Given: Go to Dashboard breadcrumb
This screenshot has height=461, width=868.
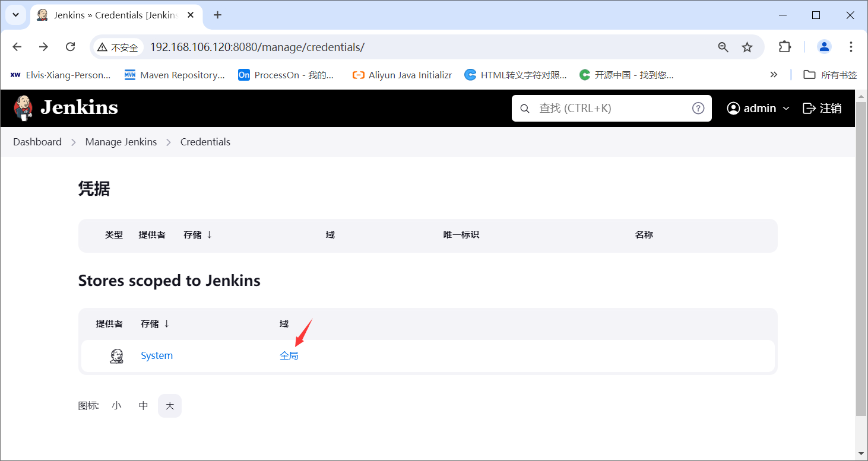Looking at the screenshot, I should click(x=37, y=142).
